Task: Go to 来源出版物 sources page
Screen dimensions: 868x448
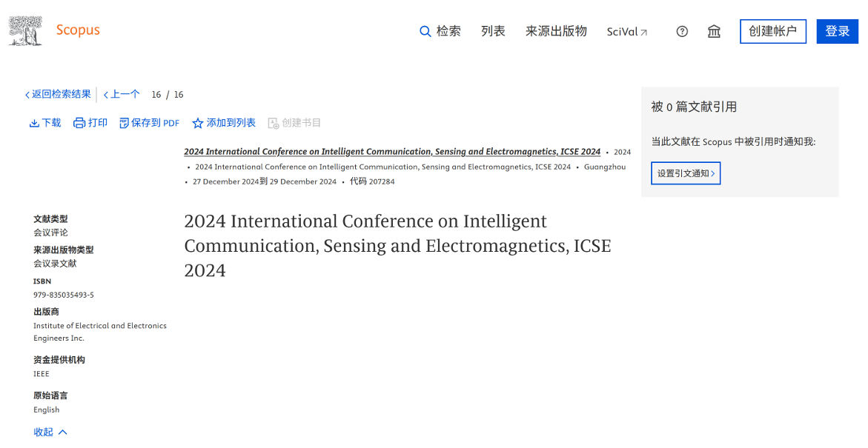Action: pos(556,31)
